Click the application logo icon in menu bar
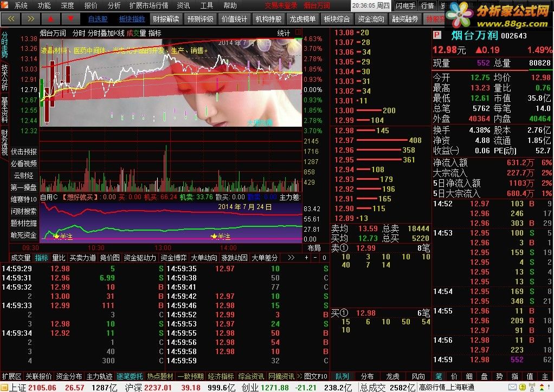Viewport: 554px width, 392px height. click(4, 4)
